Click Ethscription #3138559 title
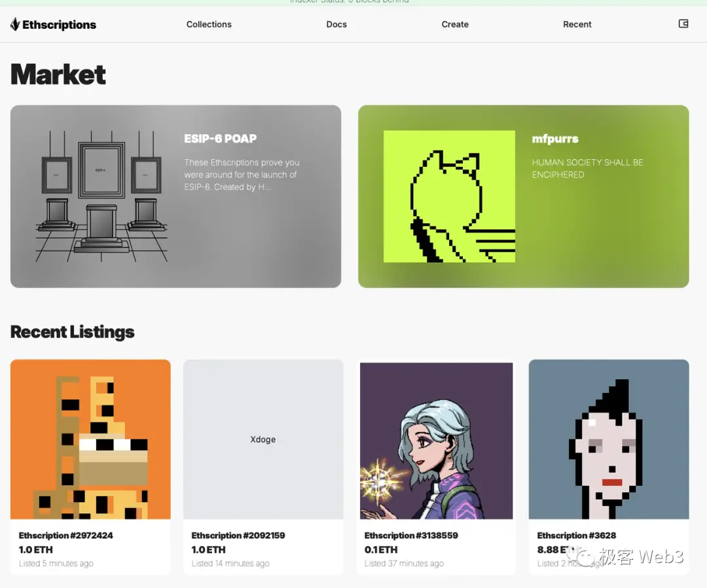707x588 pixels. pyautogui.click(x=411, y=535)
